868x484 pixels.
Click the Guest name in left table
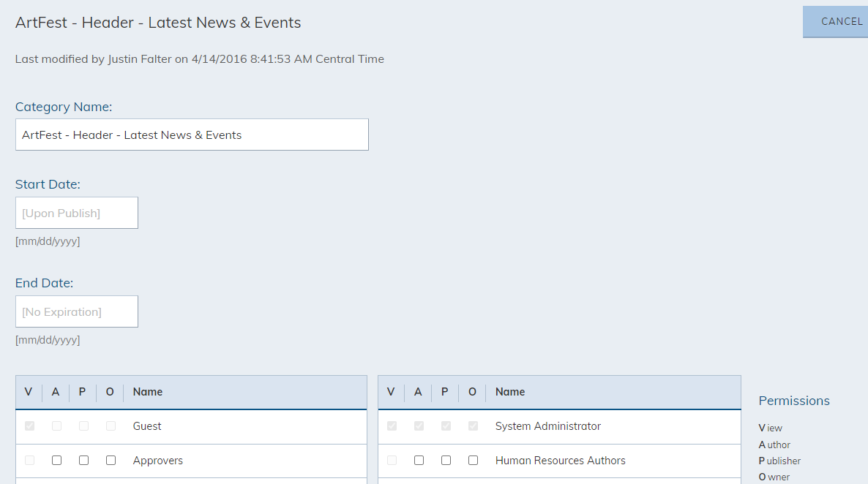point(147,426)
